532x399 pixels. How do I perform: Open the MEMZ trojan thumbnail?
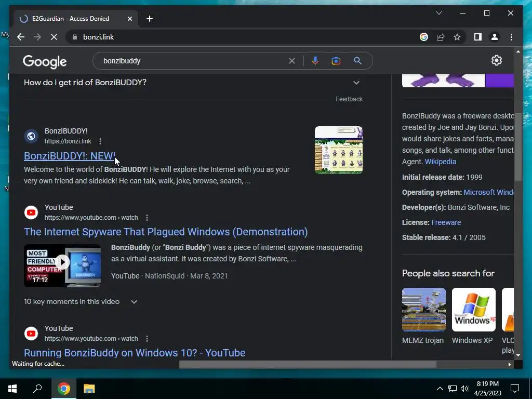pyautogui.click(x=424, y=310)
